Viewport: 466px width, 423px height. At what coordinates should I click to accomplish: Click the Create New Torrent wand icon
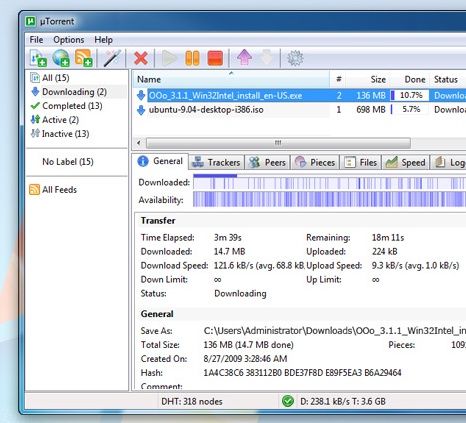[112, 58]
